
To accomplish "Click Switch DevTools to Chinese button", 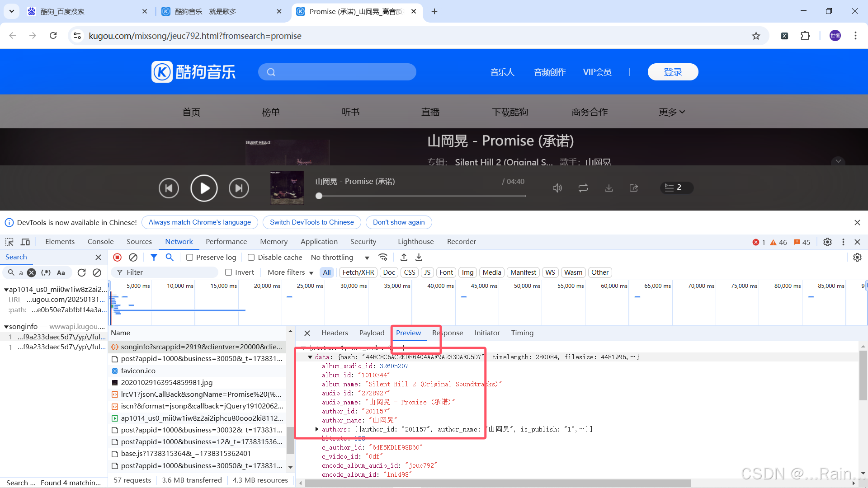I will point(311,222).
